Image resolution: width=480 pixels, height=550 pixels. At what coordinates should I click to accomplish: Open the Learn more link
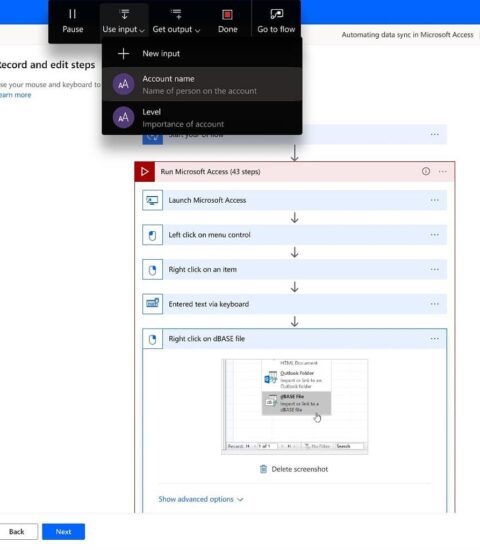(x=15, y=95)
